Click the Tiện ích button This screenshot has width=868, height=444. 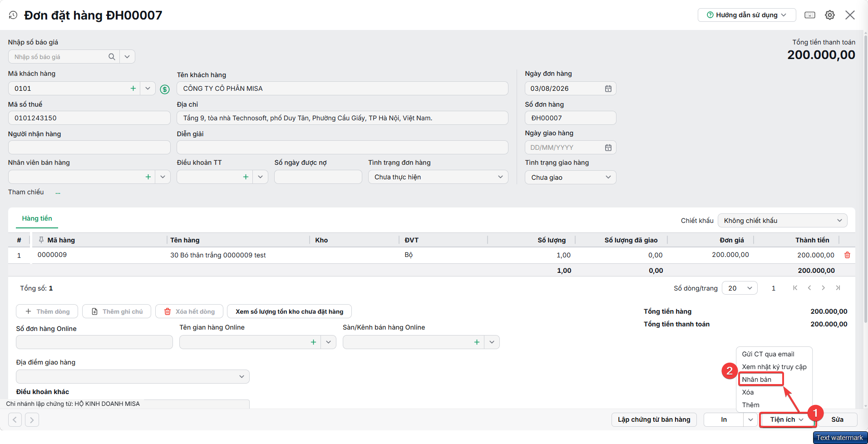coord(787,419)
